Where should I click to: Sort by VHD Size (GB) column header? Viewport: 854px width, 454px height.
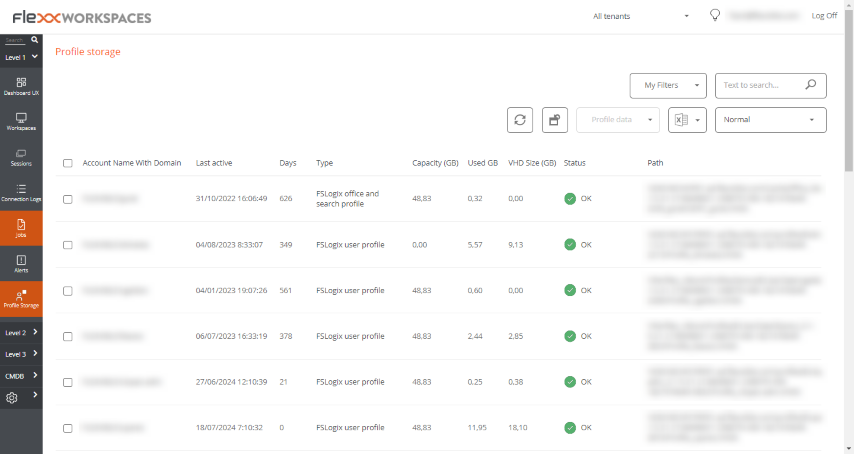click(532, 163)
